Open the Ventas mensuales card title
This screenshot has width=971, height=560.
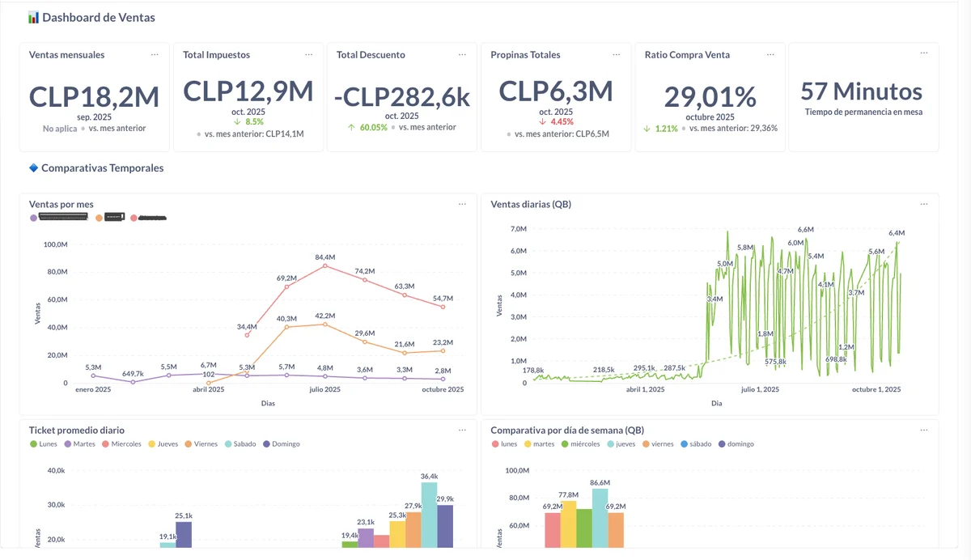pyautogui.click(x=66, y=55)
